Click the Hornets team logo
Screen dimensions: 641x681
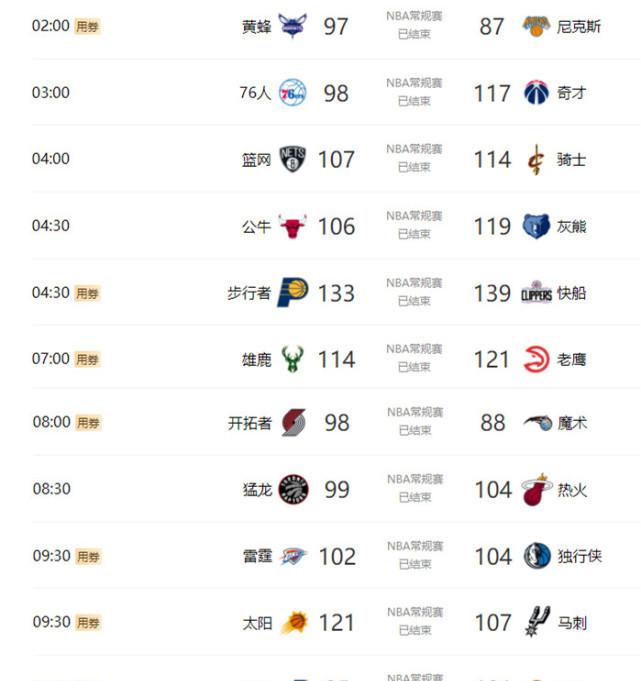coord(292,26)
